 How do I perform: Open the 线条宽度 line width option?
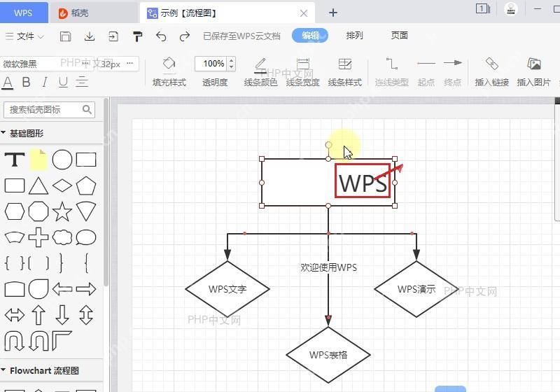pos(303,72)
